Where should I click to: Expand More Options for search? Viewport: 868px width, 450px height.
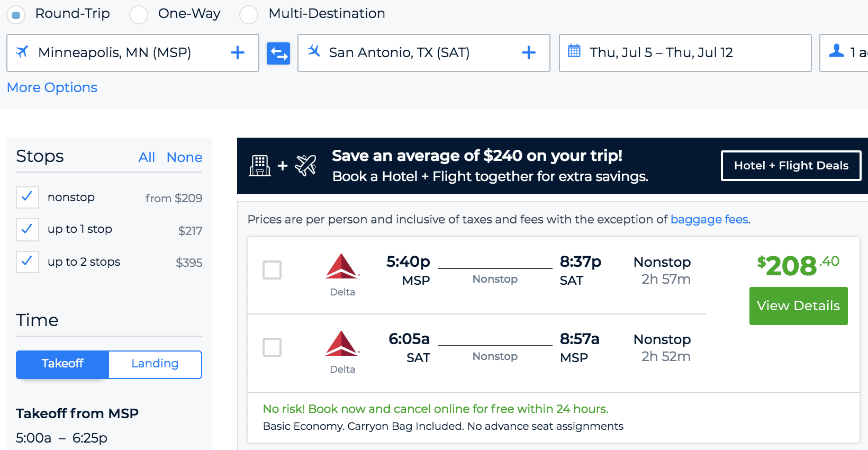(52, 87)
